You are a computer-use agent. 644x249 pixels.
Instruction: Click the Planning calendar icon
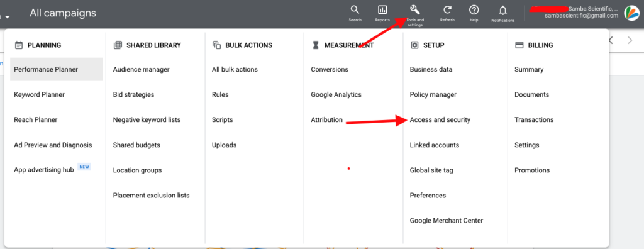(18, 45)
